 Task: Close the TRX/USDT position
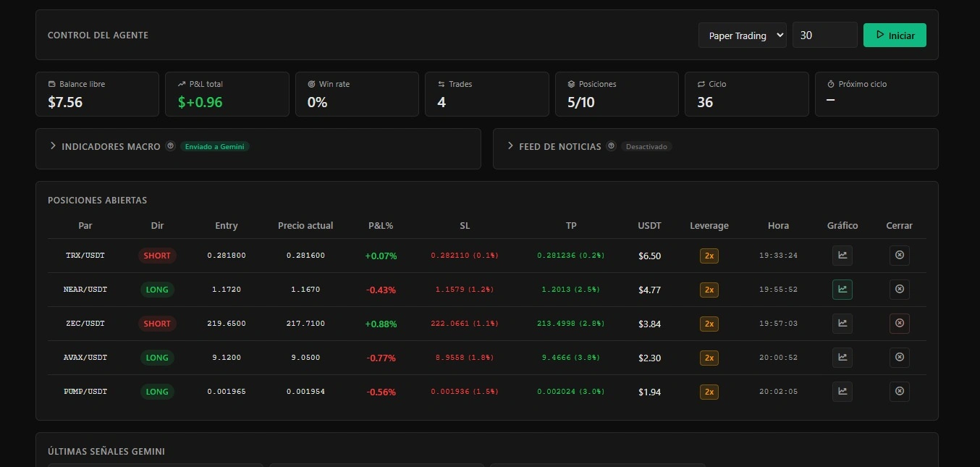[x=900, y=256]
